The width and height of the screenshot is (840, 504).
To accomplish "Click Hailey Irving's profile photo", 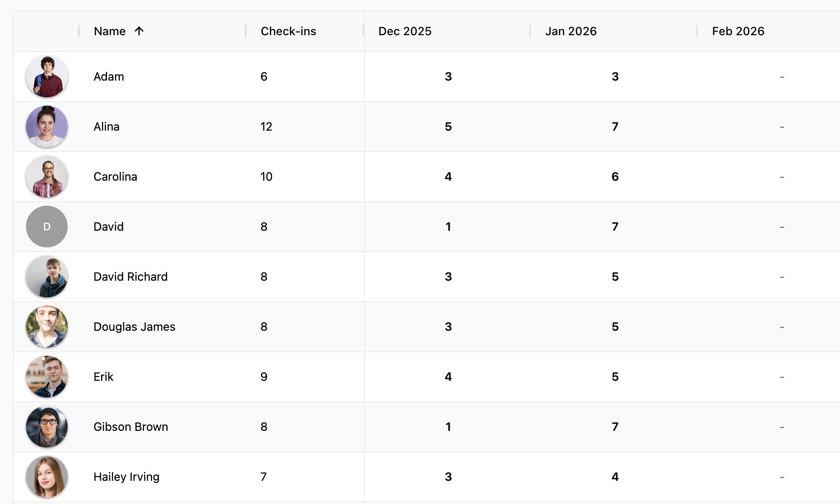I will coord(47,477).
